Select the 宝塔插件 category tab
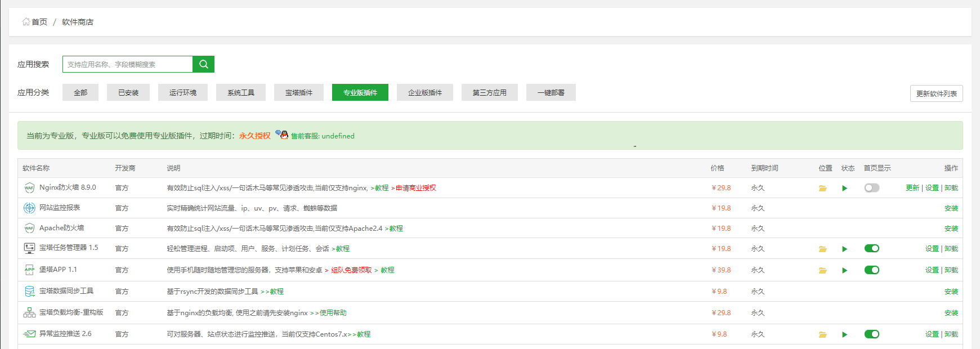 pos(299,92)
